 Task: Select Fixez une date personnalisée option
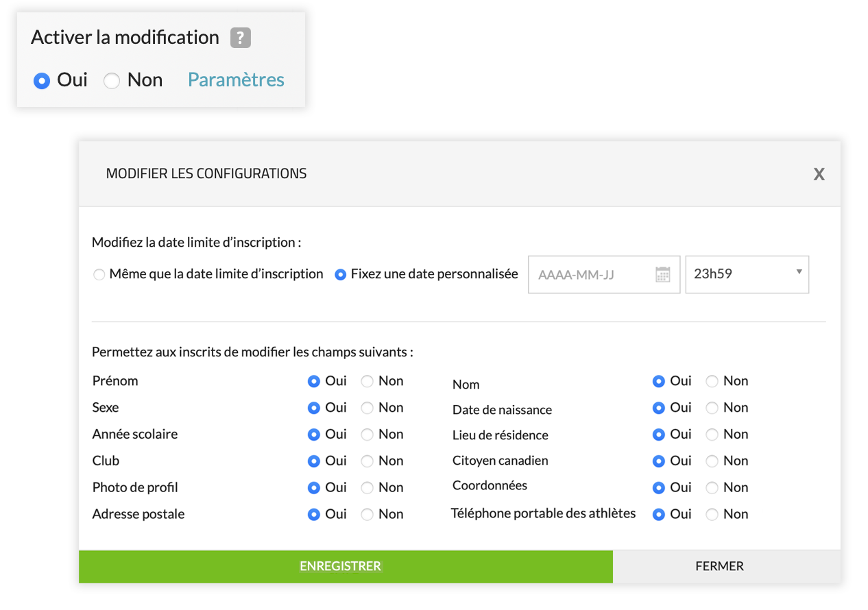coord(340,275)
